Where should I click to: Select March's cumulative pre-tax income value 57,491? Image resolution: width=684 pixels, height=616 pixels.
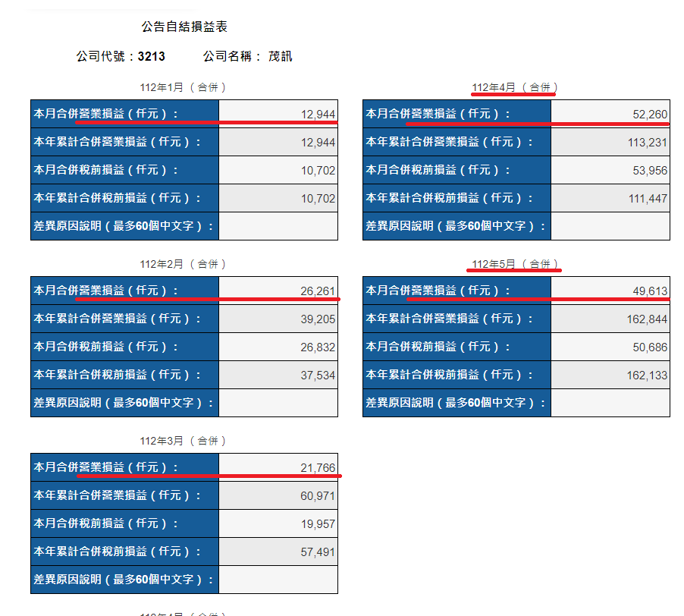point(318,552)
